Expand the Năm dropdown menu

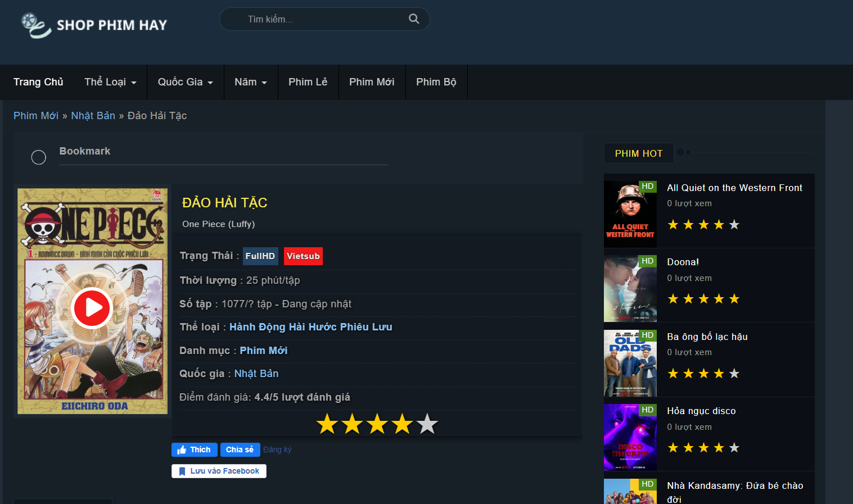click(x=251, y=82)
